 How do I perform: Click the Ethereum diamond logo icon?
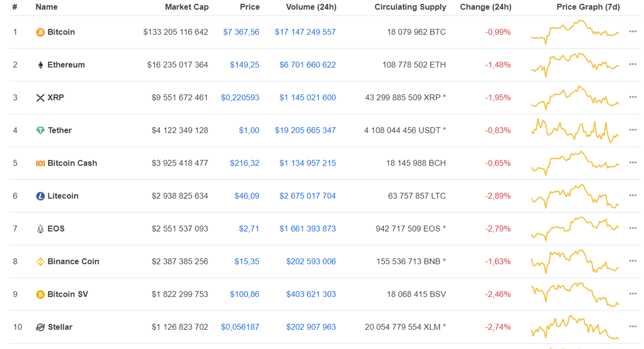[40, 65]
